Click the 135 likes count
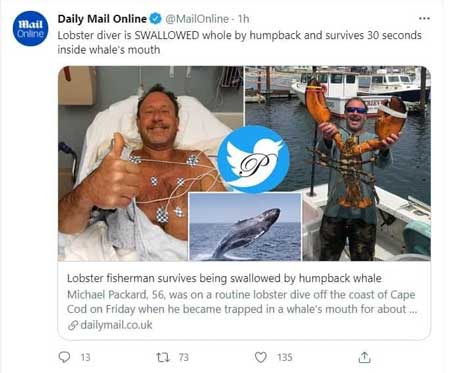Viewport: 450px width, 373px height. 285,357
